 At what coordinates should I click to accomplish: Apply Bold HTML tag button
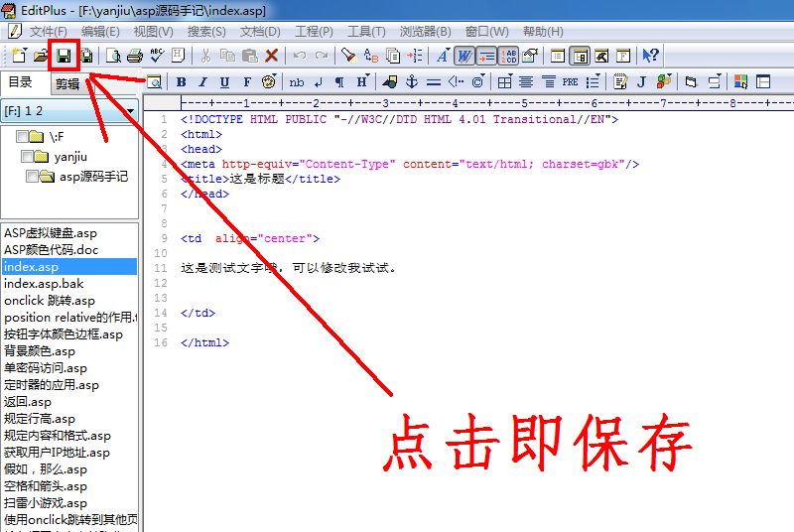[182, 82]
